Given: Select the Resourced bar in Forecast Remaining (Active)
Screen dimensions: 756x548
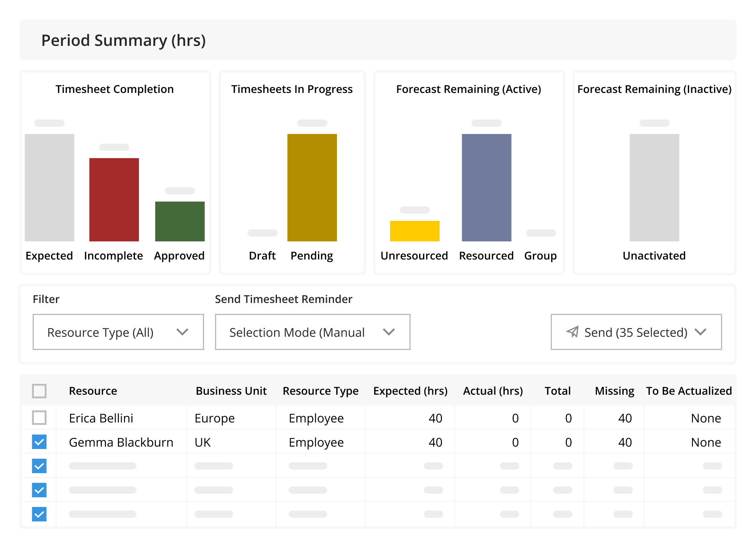Looking at the screenshot, I should point(486,187).
